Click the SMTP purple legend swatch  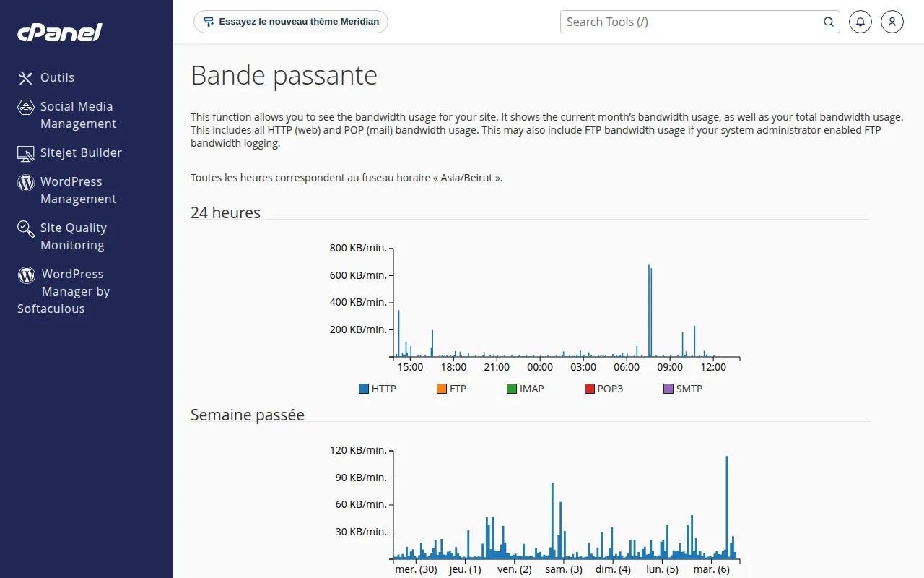[x=668, y=389]
